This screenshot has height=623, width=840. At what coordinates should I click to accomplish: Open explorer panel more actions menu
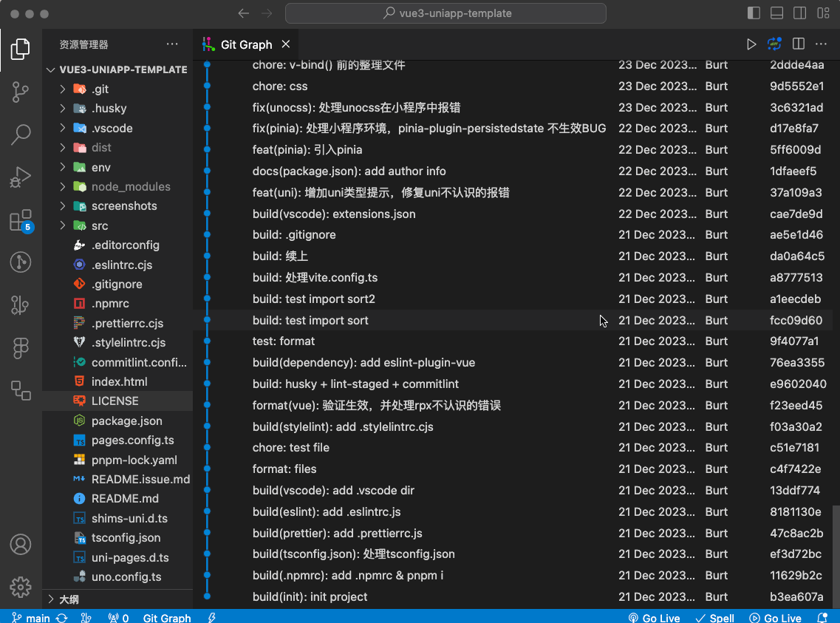172,44
